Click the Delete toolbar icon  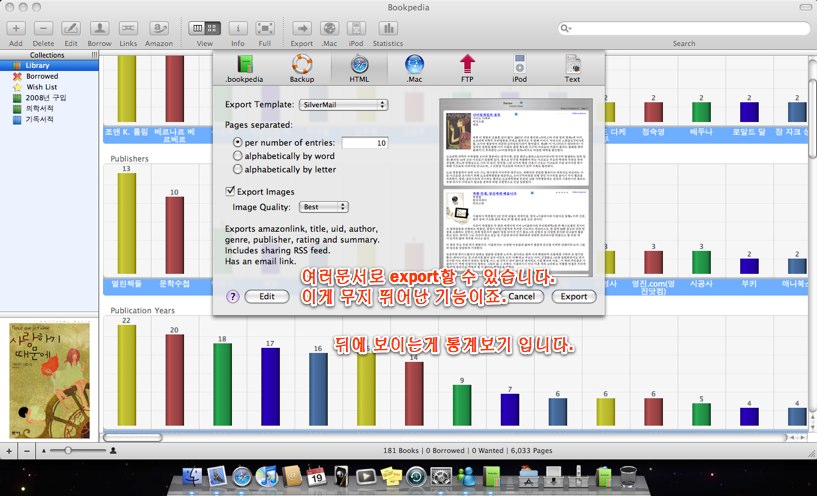pyautogui.click(x=43, y=28)
